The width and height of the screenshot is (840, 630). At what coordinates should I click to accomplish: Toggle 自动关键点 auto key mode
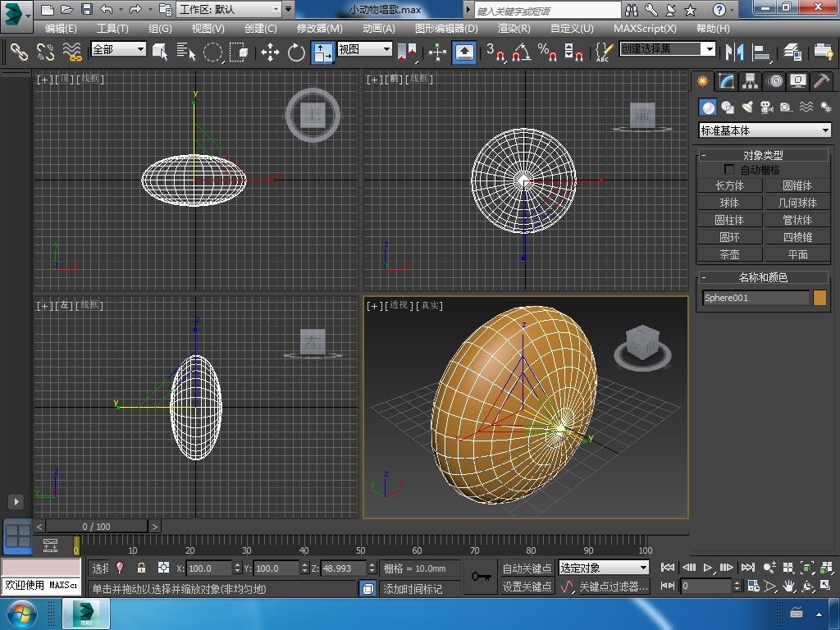click(527, 568)
